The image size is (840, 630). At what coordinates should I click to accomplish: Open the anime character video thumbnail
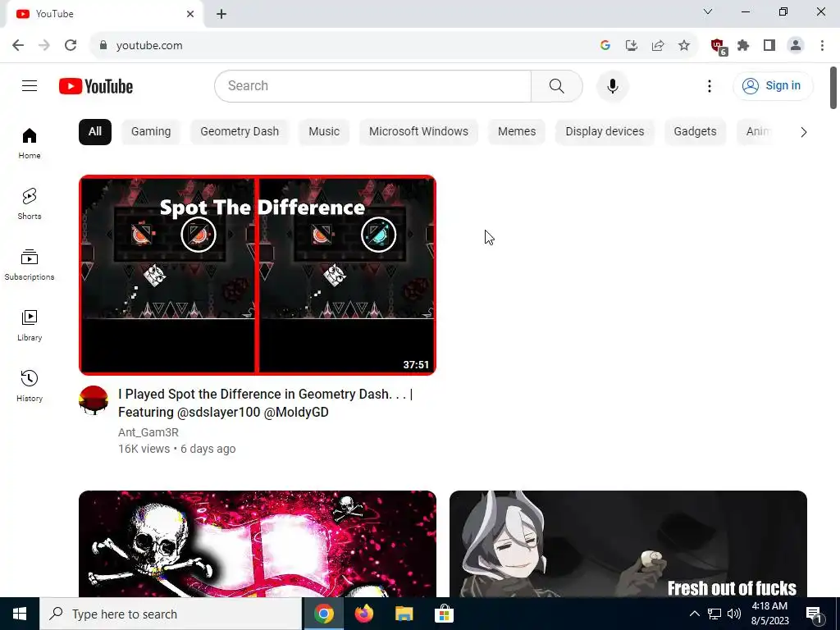[628, 543]
